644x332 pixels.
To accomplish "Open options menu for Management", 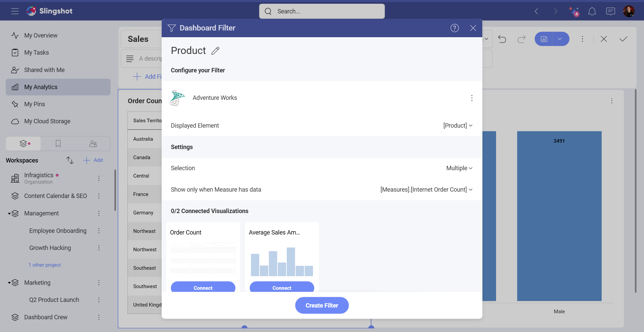I will coord(99,213).
